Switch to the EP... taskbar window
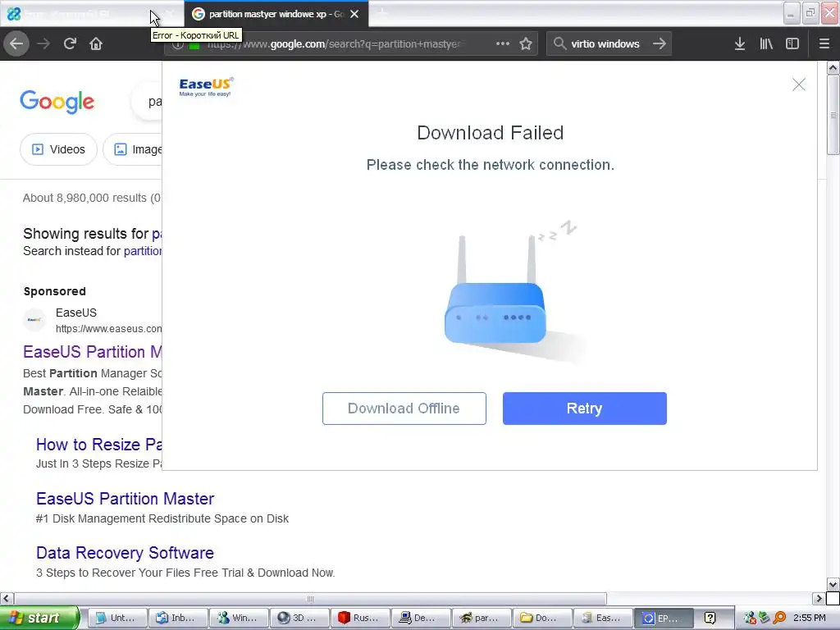 [x=664, y=619]
